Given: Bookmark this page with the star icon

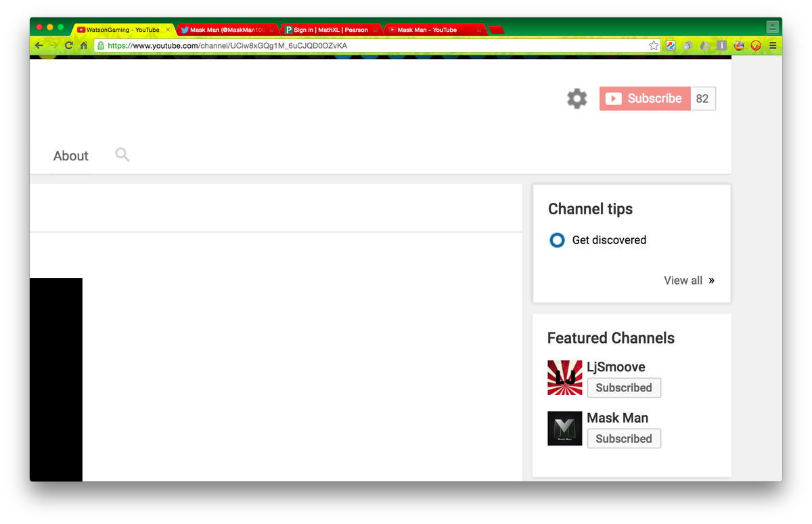Looking at the screenshot, I should 654,46.
